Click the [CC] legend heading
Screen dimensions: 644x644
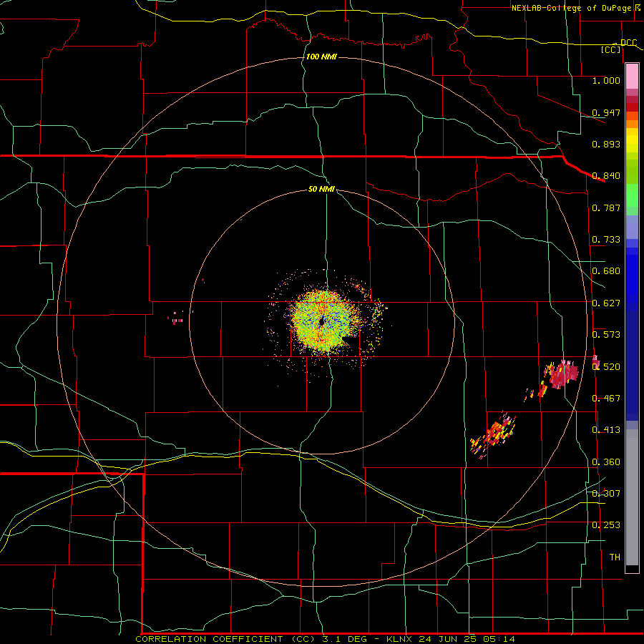point(611,49)
